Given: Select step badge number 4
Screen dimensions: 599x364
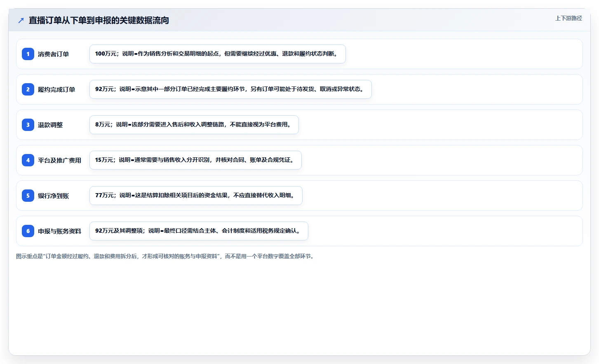Looking at the screenshot, I should [x=28, y=160].
